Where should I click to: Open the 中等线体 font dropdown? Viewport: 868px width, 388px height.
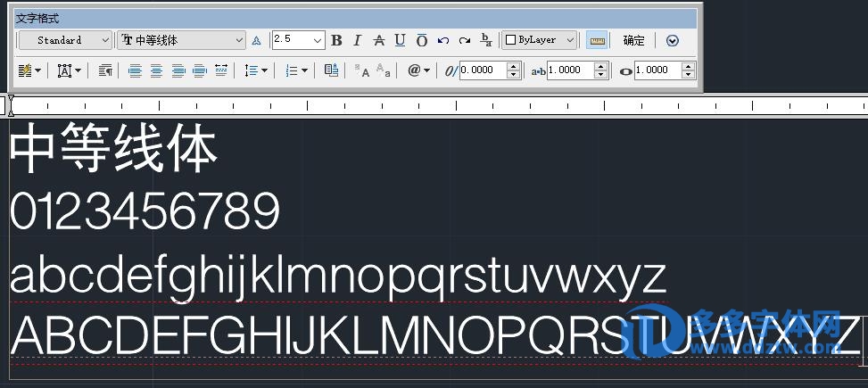click(182, 40)
